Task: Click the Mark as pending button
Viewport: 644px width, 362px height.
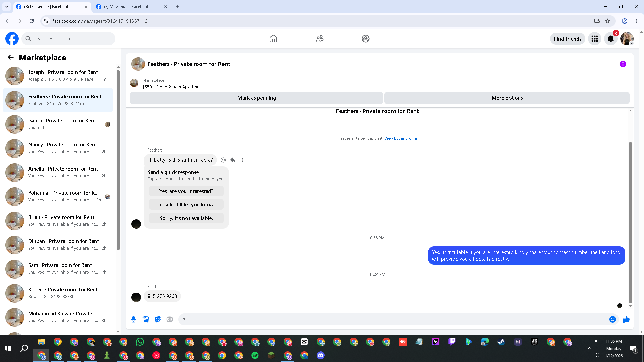Action: coord(256,98)
